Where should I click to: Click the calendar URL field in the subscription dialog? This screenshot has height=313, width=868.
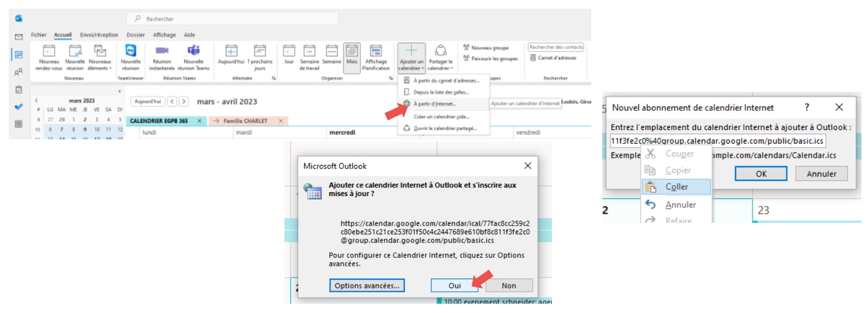[x=718, y=141]
